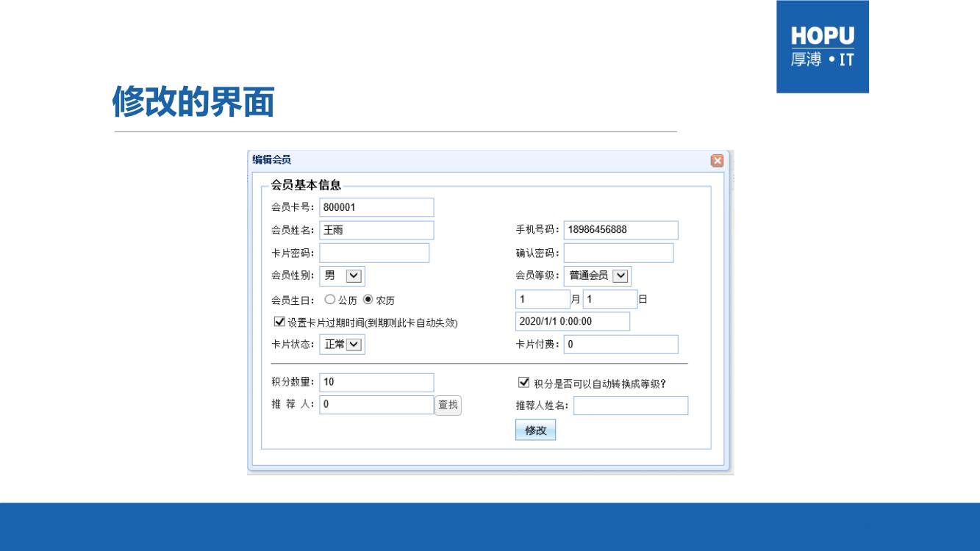Viewport: 980px width, 551px height.
Task: Edit the 会员姓名 field with 王雨
Action: coord(376,230)
